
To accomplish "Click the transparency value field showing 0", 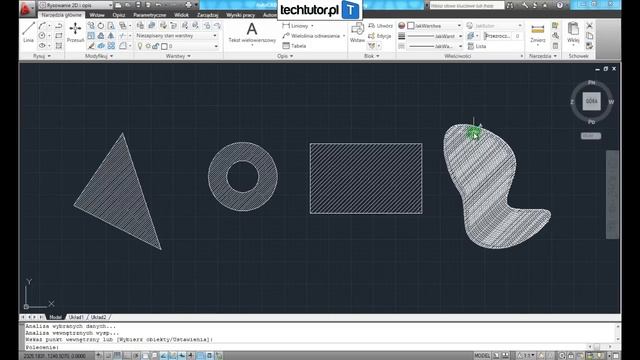I will [x=517, y=36].
